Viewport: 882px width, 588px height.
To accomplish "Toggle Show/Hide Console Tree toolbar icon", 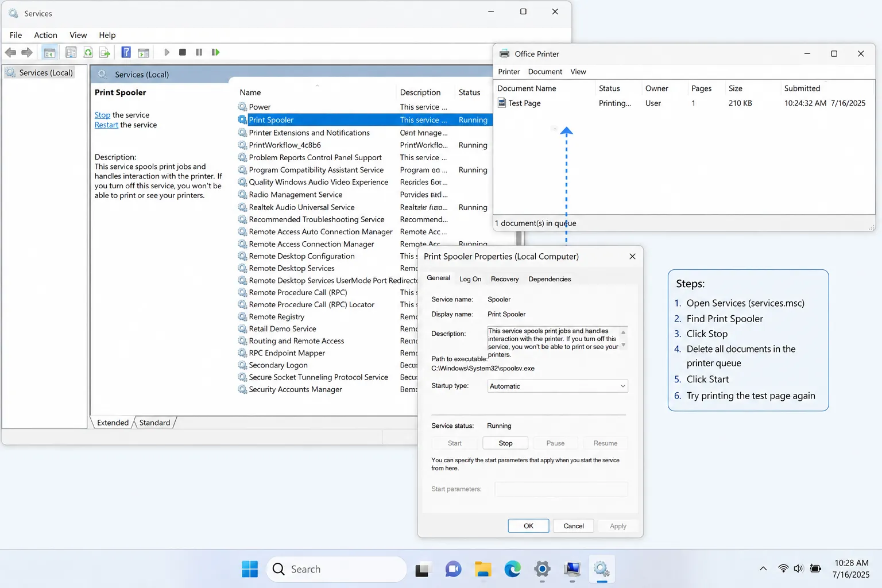I will 50,52.
